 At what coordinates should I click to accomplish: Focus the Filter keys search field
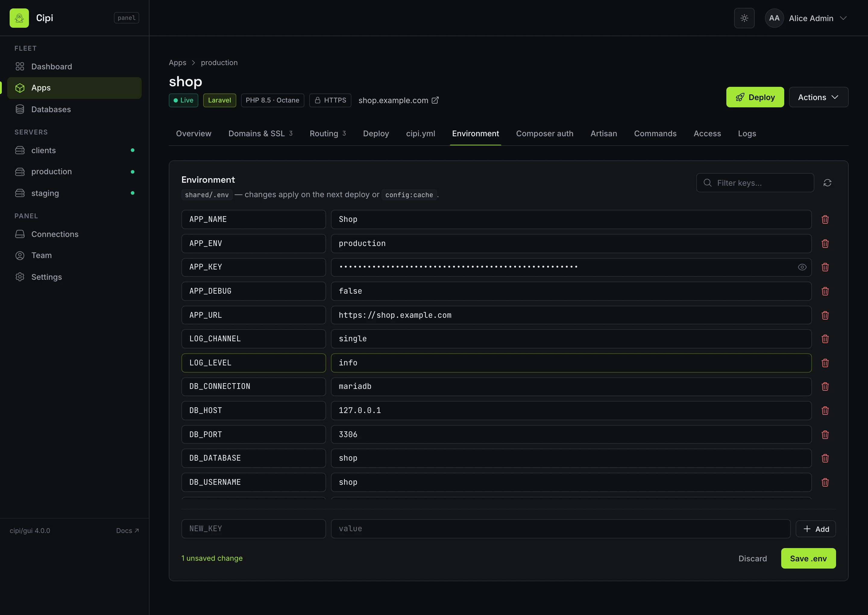pos(755,183)
